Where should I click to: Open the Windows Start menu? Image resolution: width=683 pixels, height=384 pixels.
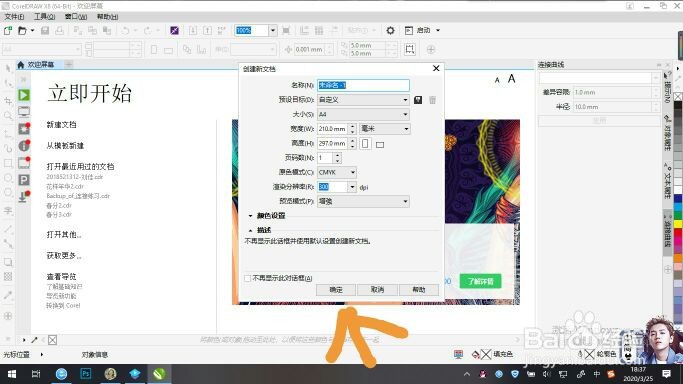[12, 374]
